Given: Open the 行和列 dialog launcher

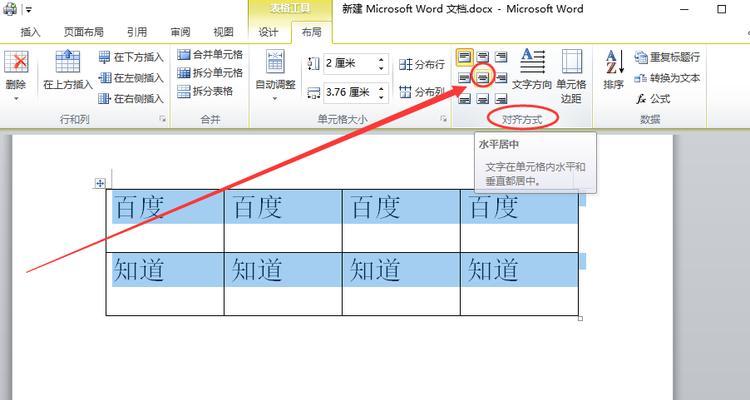Looking at the screenshot, I should [x=163, y=119].
